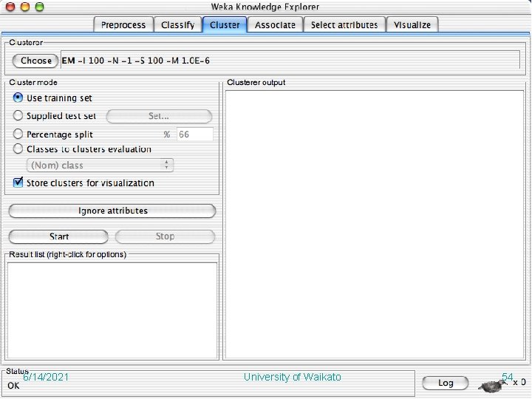Screen dimensions: 532x399
Task: Go to the Associate tab
Action: (275, 25)
